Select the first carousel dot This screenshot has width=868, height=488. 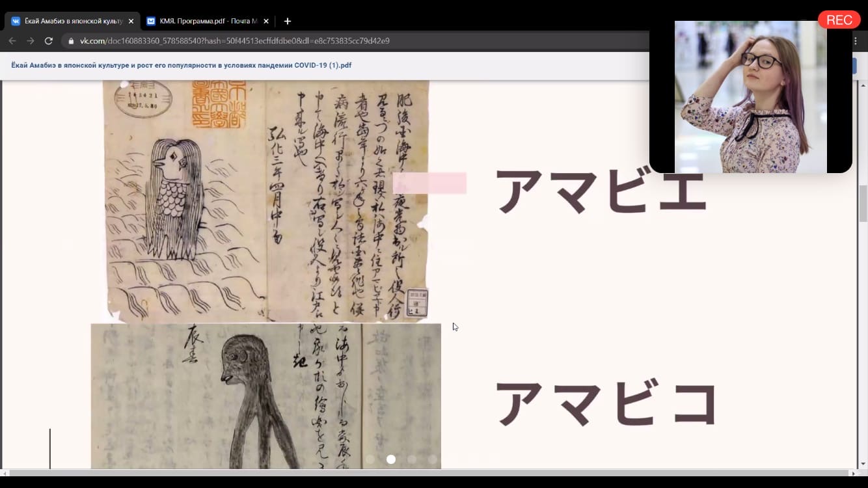pyautogui.click(x=370, y=459)
